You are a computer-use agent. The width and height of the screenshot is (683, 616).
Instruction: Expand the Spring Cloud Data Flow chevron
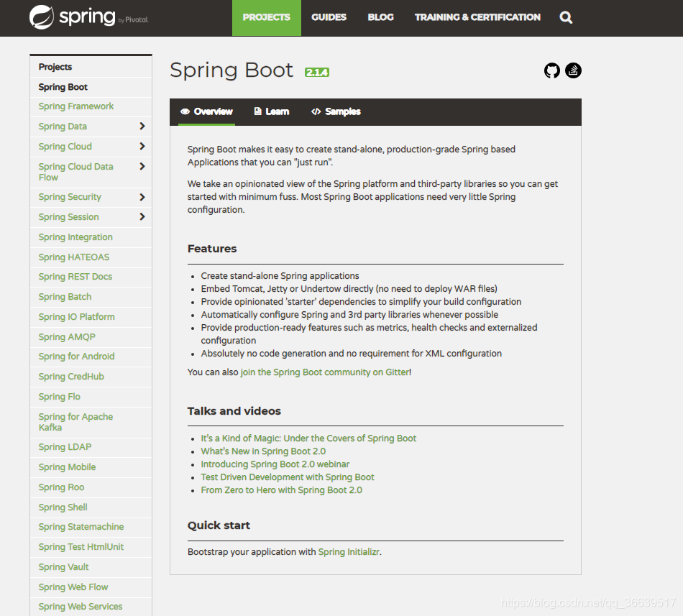(x=142, y=166)
